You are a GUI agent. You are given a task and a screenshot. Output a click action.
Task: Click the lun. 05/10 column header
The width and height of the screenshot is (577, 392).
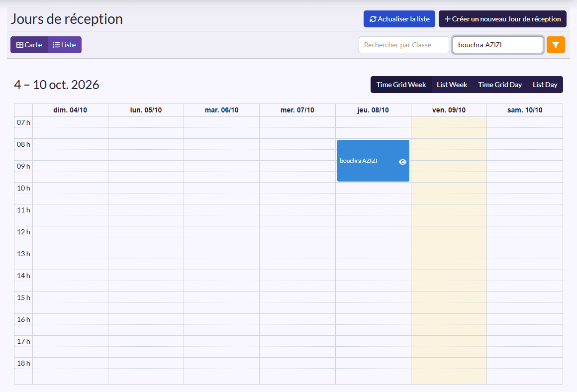point(146,110)
